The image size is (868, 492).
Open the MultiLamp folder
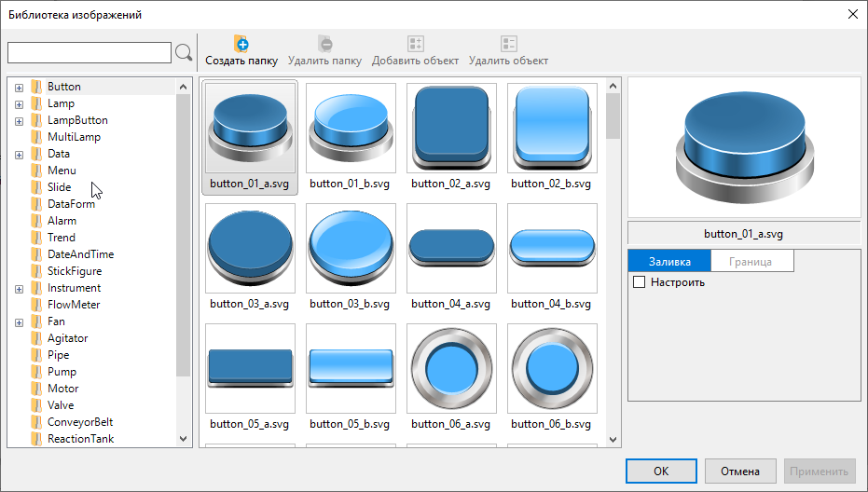[x=74, y=137]
